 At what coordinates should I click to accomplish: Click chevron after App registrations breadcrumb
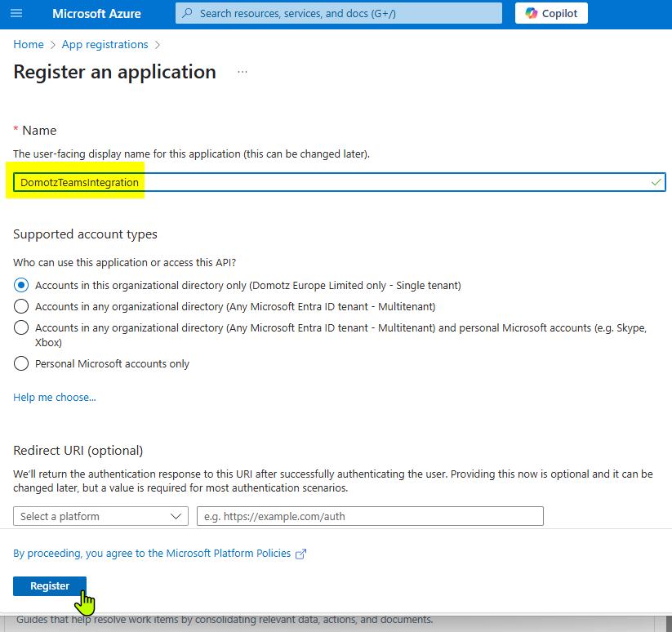pos(158,45)
